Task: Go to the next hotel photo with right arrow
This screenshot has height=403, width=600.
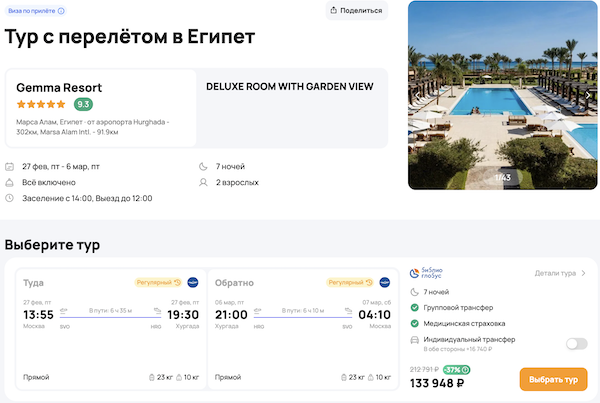Action: point(589,96)
